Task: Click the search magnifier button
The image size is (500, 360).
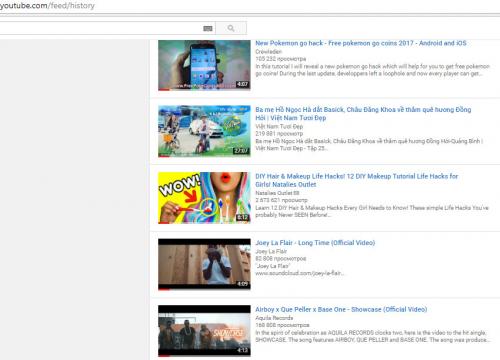Action: click(x=231, y=28)
